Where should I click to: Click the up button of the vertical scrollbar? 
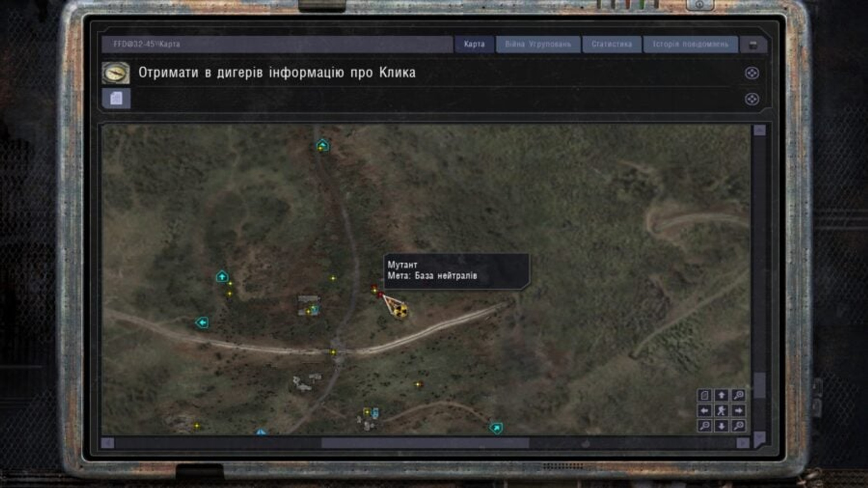coord(759,130)
